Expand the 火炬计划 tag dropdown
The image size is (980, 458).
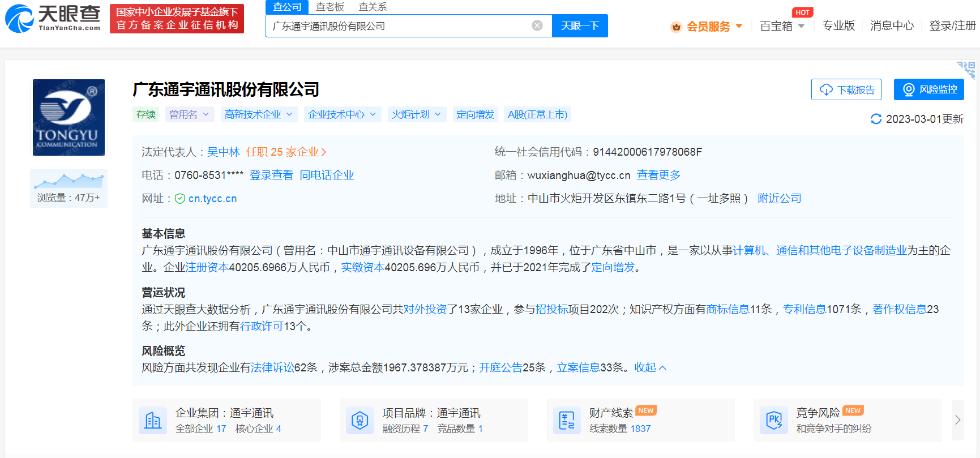(x=417, y=114)
